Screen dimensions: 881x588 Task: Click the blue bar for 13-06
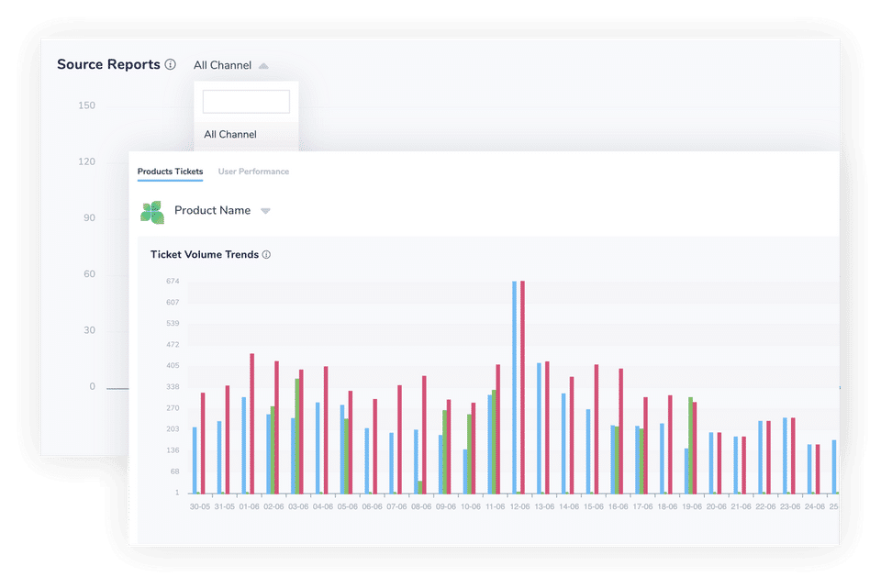[539, 428]
